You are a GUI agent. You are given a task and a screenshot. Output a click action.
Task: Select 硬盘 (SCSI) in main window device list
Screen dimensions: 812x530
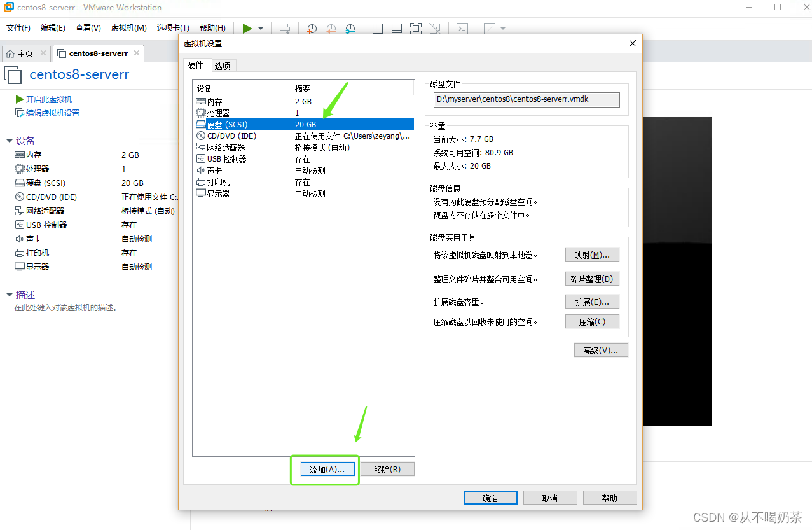(x=95, y=183)
